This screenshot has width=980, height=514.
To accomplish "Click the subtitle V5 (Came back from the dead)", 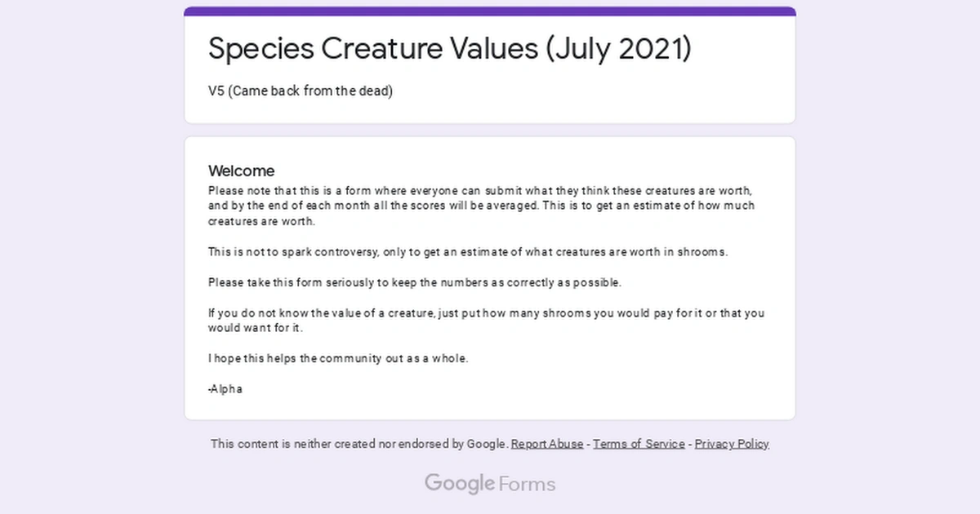I will point(300,91).
